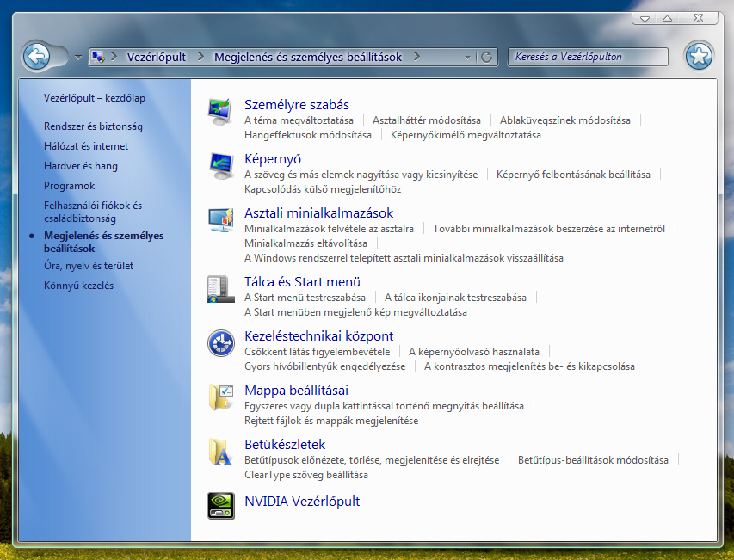
Task: Click Kapcsolódás külső megjelenítőhöz
Action: (323, 189)
